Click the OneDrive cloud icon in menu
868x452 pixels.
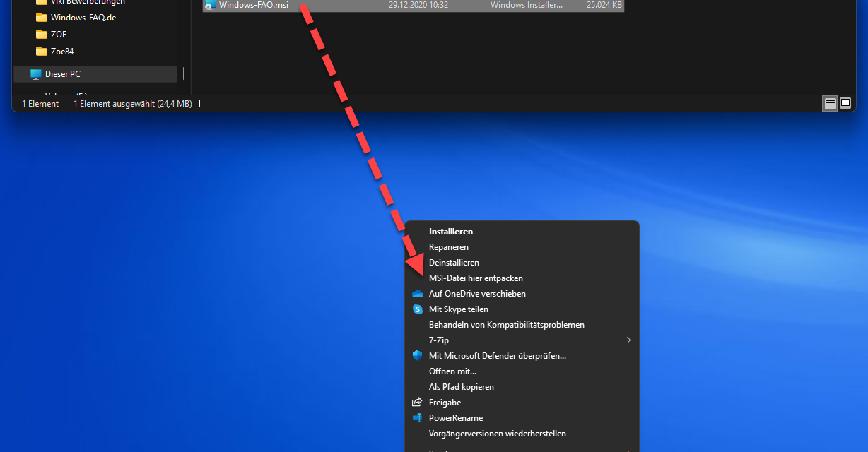point(417,294)
